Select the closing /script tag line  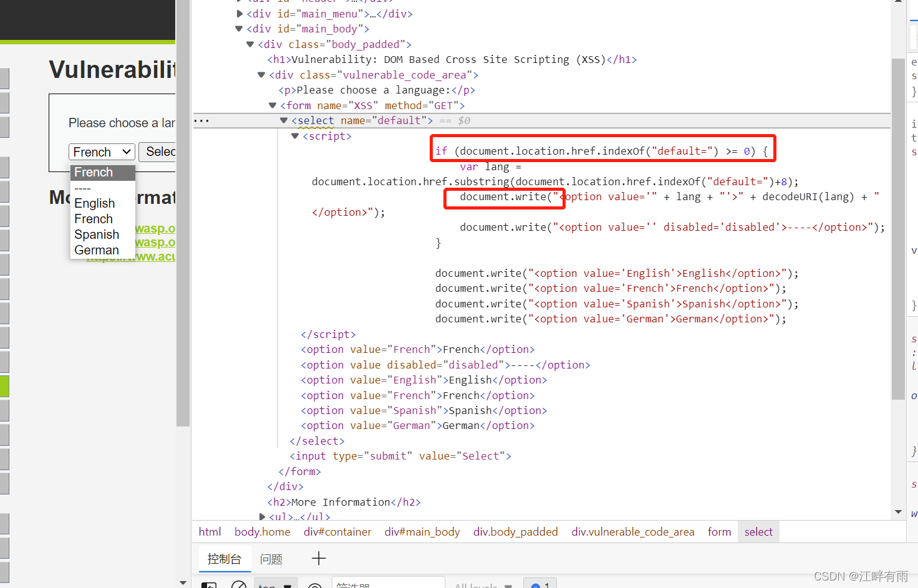click(328, 334)
